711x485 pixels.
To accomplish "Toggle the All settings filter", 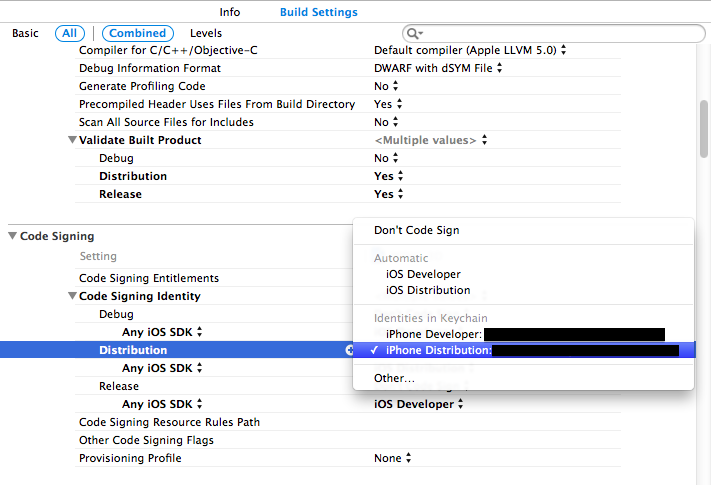I will pyautogui.click(x=69, y=33).
